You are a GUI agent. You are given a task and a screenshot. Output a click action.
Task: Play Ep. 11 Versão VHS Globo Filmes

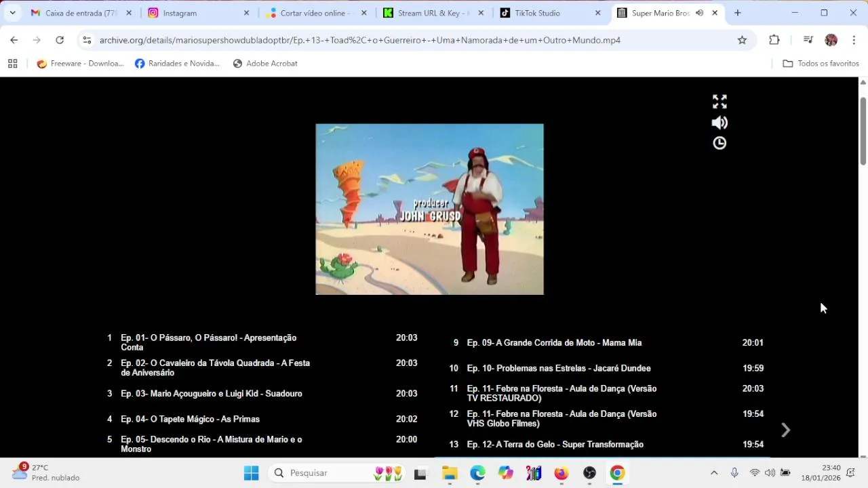[608, 419]
